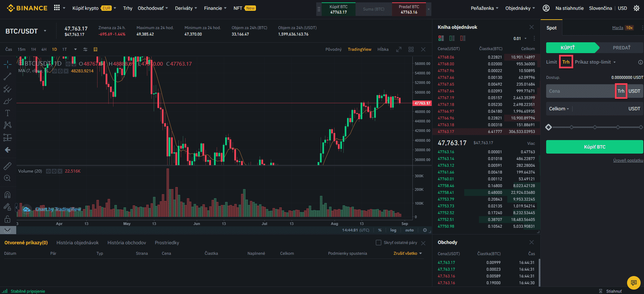Screen dimensions: 644x294
Task: Expand the Príkaz stop-limit dropdown
Action: click(595, 62)
